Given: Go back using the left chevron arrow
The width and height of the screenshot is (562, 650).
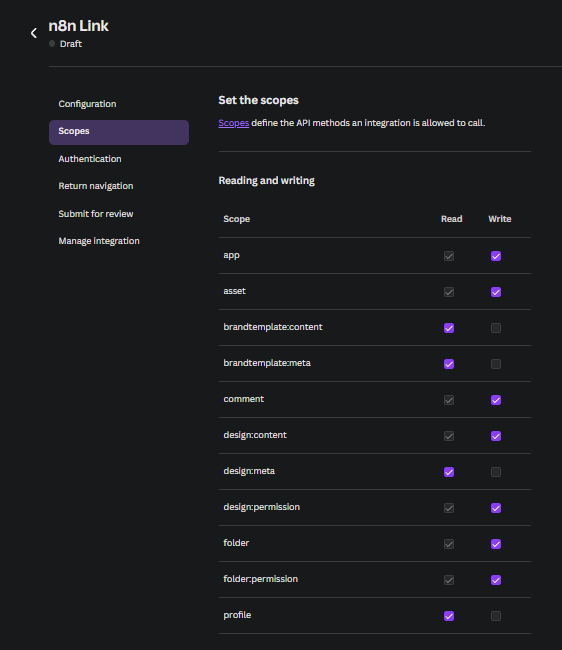Looking at the screenshot, I should click(34, 33).
